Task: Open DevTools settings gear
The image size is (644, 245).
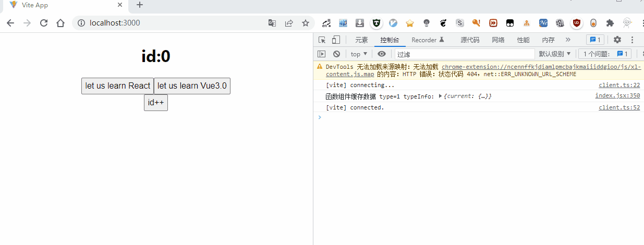Action: (x=617, y=40)
